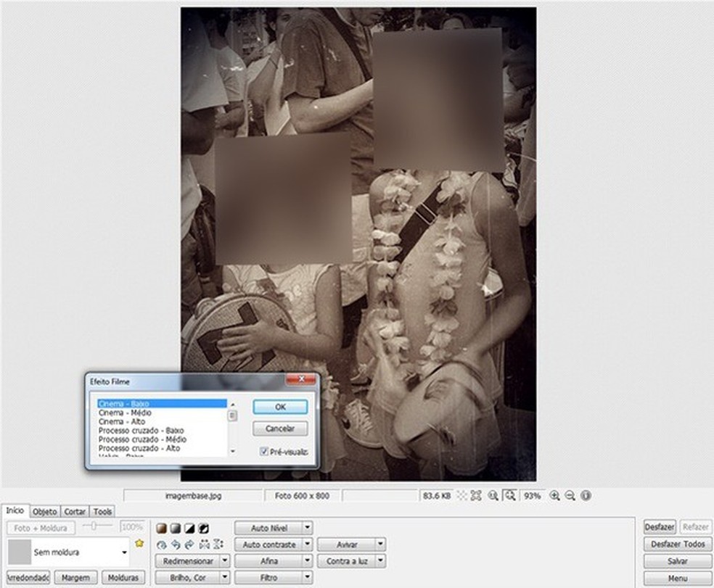
Task: Click the sepia tone effect icon
Action: (x=161, y=528)
